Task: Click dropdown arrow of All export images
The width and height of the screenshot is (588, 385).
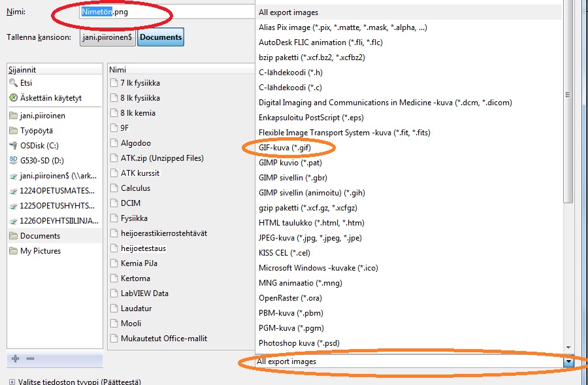Action: tap(568, 361)
